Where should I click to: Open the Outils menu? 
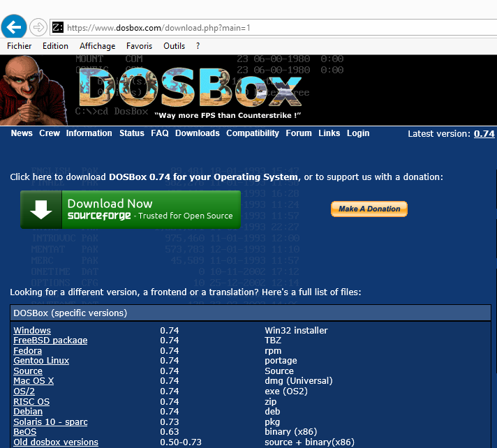174,46
